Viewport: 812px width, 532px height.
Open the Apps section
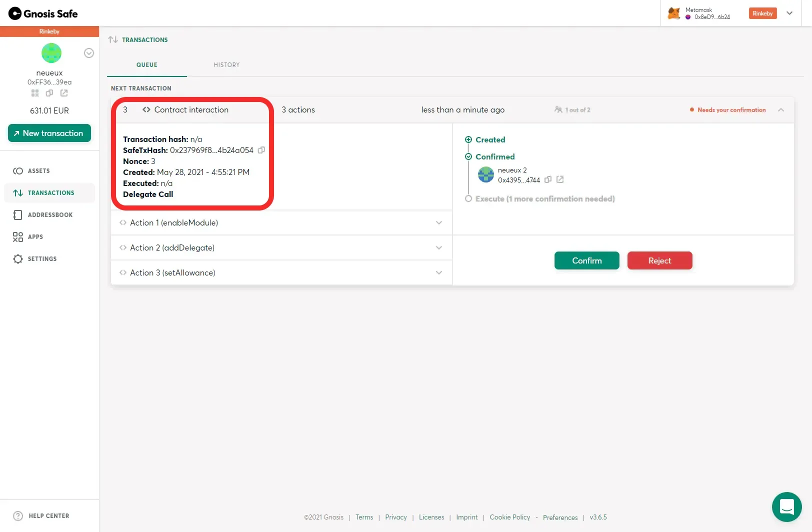click(x=35, y=236)
